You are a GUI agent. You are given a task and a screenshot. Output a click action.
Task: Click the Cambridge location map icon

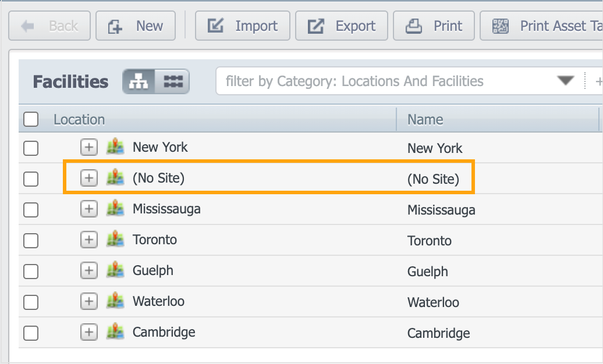click(115, 332)
